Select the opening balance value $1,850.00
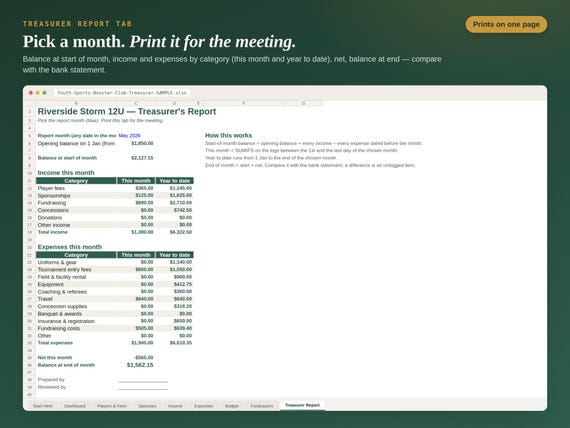 (142, 143)
